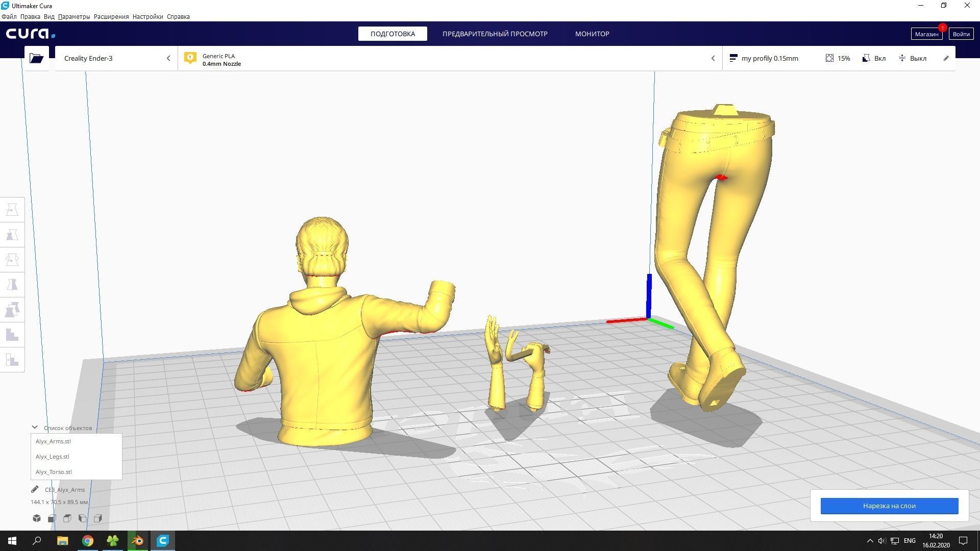Open the Параметры menu
980x551 pixels.
tap(74, 17)
